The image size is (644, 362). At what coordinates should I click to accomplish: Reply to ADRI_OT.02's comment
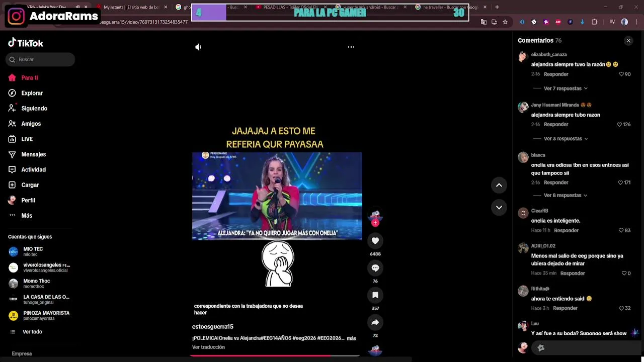click(573, 274)
